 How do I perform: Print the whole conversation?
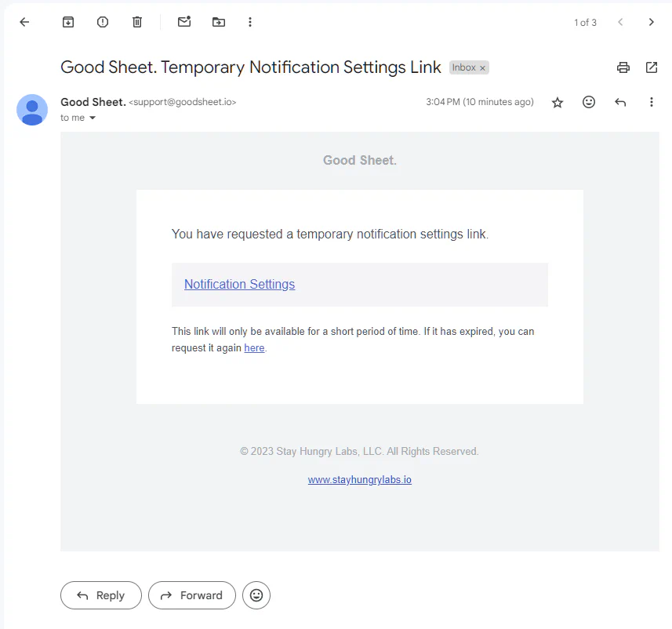click(623, 67)
